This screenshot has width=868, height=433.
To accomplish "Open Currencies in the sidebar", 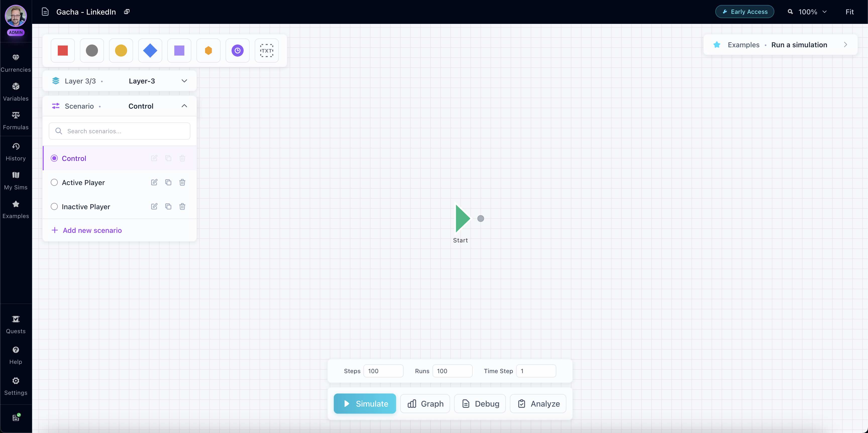I will [16, 63].
